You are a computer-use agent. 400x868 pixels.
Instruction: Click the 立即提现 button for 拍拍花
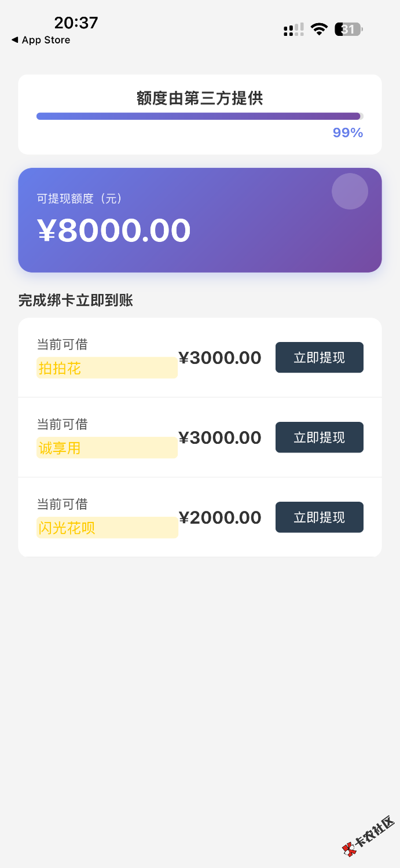pyautogui.click(x=319, y=358)
